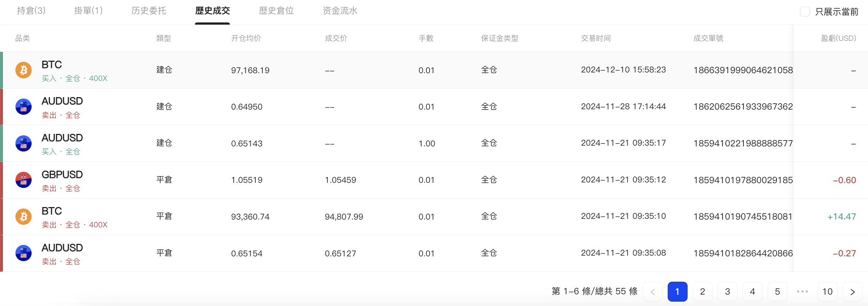Enable the 只展示當前 checkbox
Image resolution: width=868 pixels, height=306 pixels.
point(805,11)
